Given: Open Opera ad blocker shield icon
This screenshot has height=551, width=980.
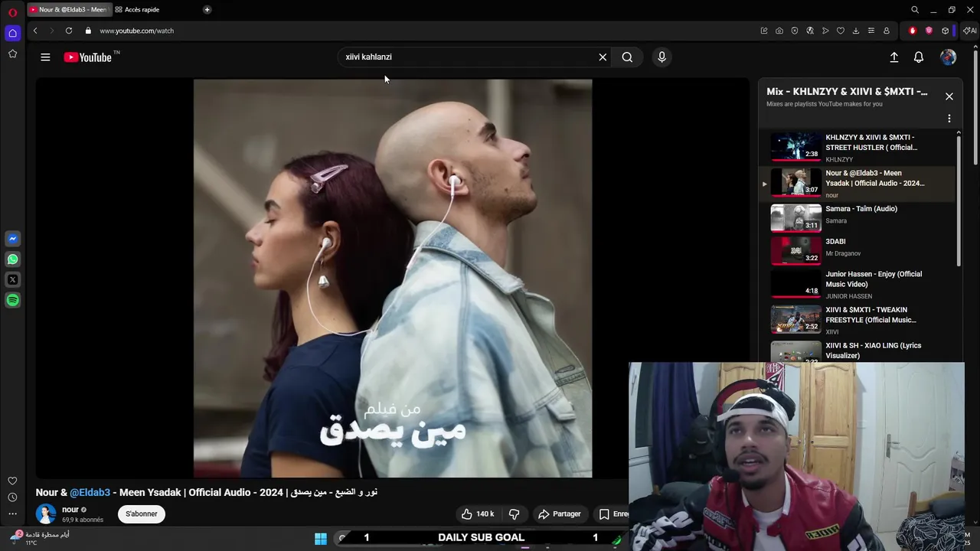Looking at the screenshot, I should tap(795, 31).
